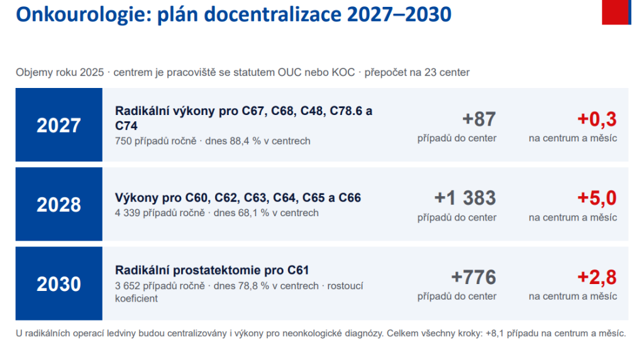Select the blue 2027 year block
Viewport: 644px width, 345px height.
click(58, 124)
